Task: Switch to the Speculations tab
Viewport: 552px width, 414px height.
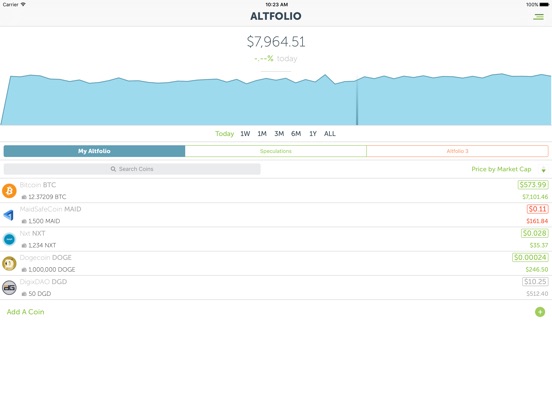Action: click(x=276, y=151)
